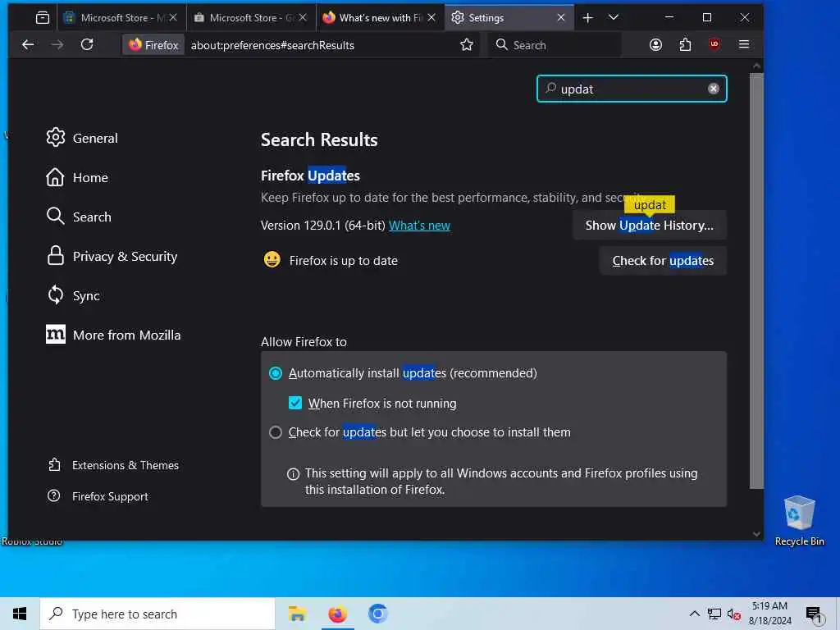Click the Firefox identity badge in the URL bar
Image resolution: width=840 pixels, height=630 pixels.
pos(153,45)
